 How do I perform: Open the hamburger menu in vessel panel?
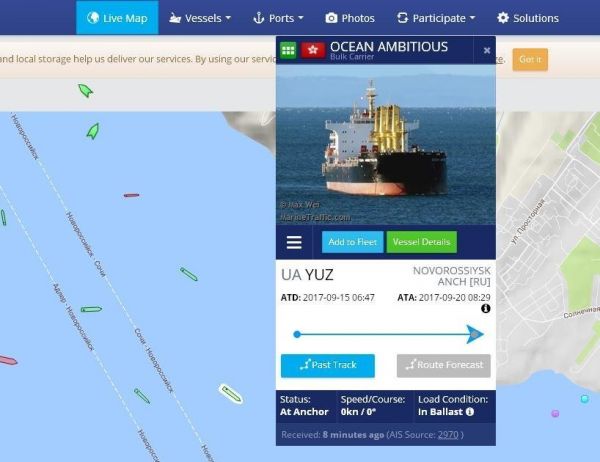tap(294, 242)
